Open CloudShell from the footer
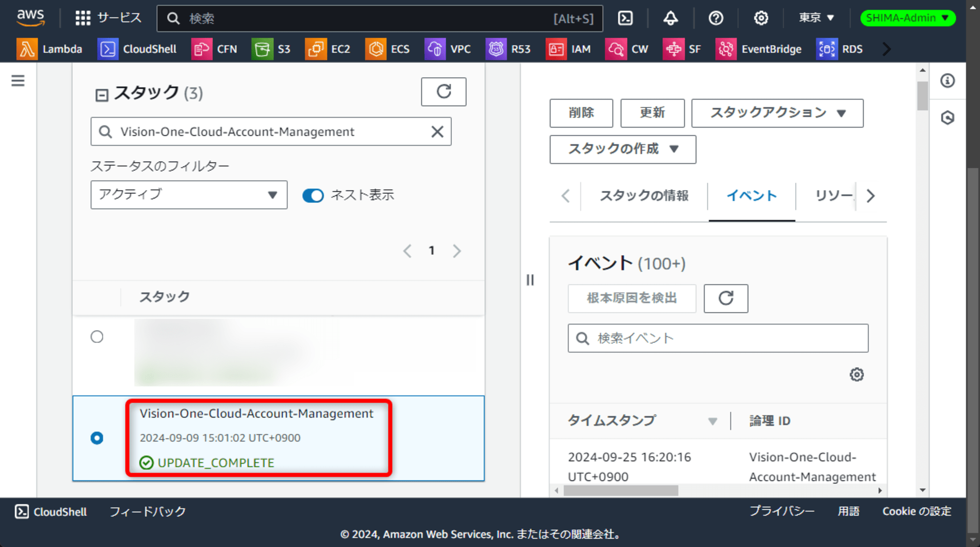 click(51, 511)
